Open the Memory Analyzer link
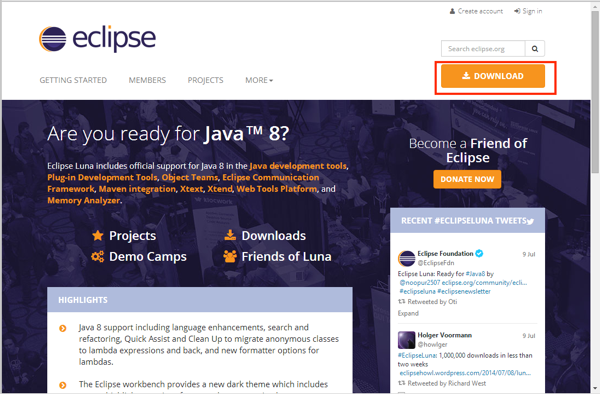This screenshot has width=600, height=394. pos(84,200)
